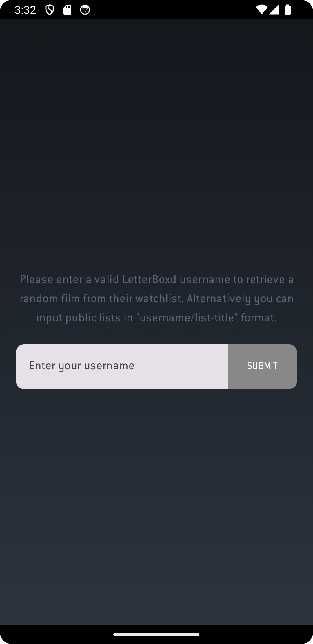This screenshot has height=644, width=313.
Task: Focus the Enter your username field
Action: 122,366
